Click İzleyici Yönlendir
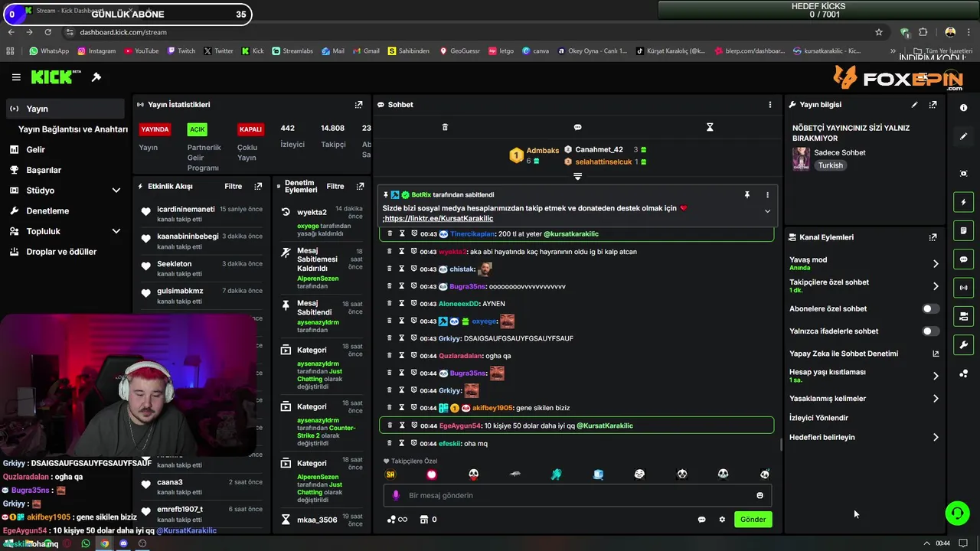 (818, 418)
